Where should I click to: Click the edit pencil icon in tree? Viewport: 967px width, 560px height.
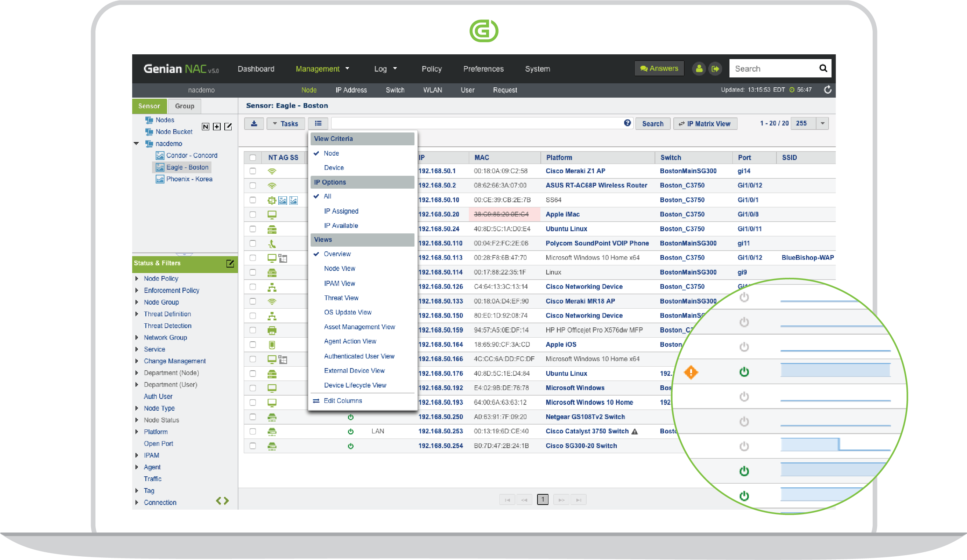(228, 127)
